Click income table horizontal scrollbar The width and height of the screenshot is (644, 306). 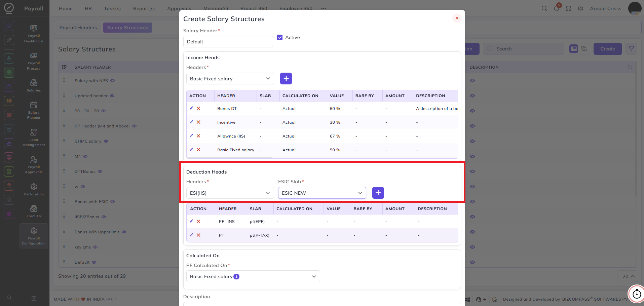[229, 157]
